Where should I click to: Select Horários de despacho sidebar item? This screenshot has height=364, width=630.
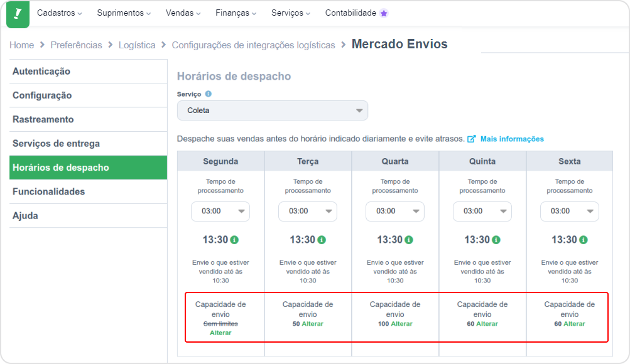88,168
